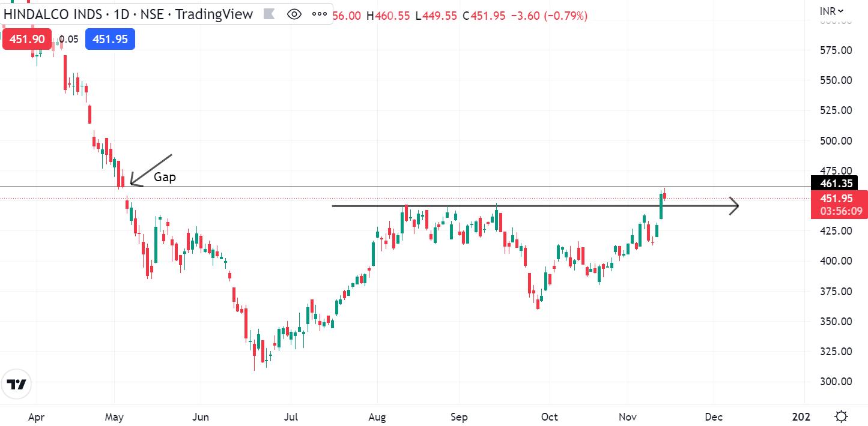The image size is (868, 426).
Task: Click the red 451.90 sell button
Action: pyautogui.click(x=27, y=39)
